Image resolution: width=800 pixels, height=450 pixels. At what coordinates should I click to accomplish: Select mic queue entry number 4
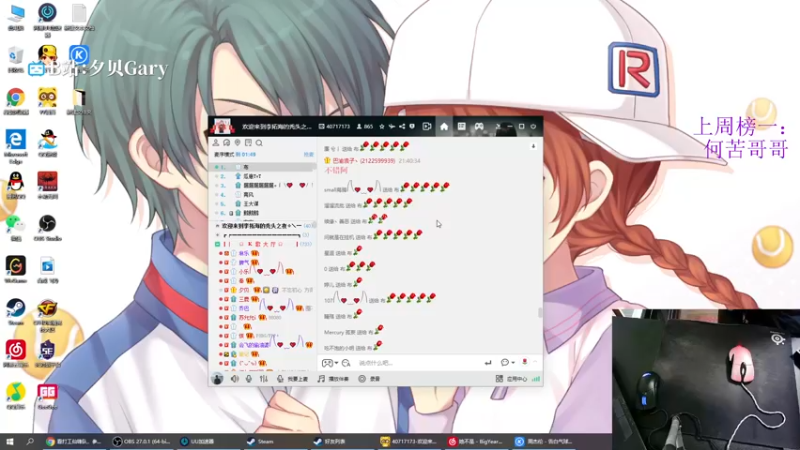(263, 194)
